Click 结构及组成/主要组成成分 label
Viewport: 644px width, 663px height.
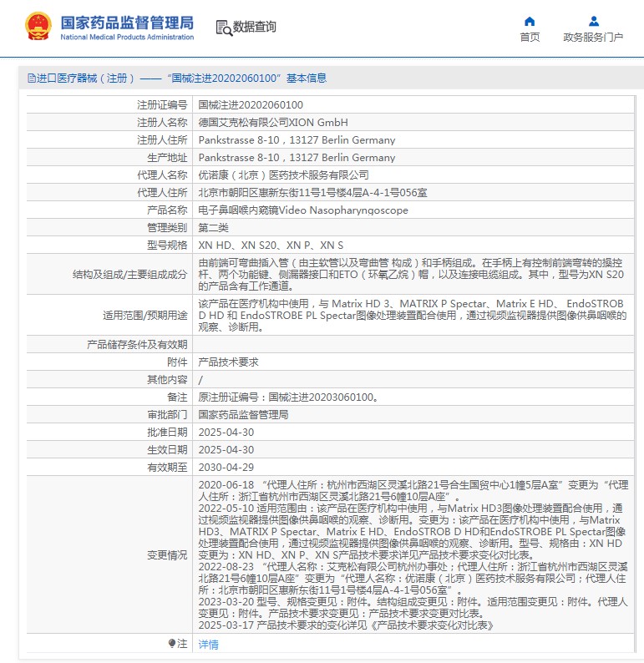pos(129,275)
